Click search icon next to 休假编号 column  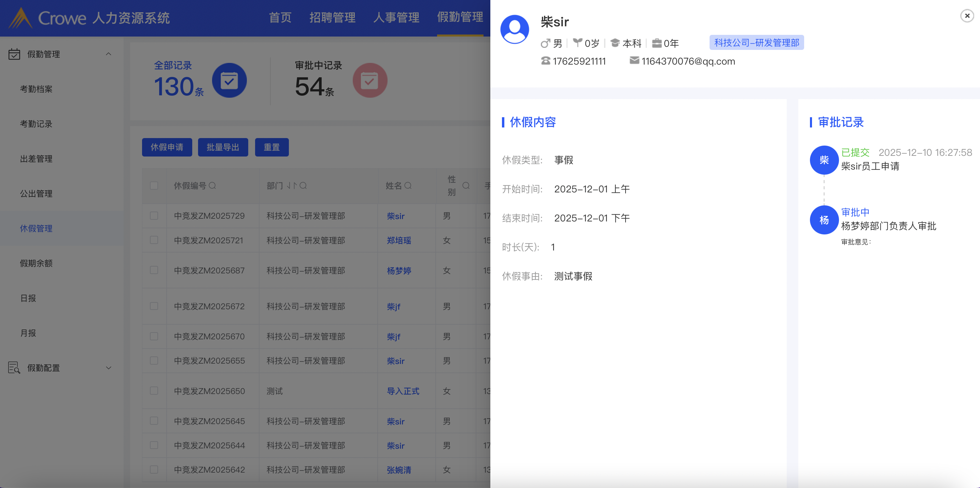point(213,186)
